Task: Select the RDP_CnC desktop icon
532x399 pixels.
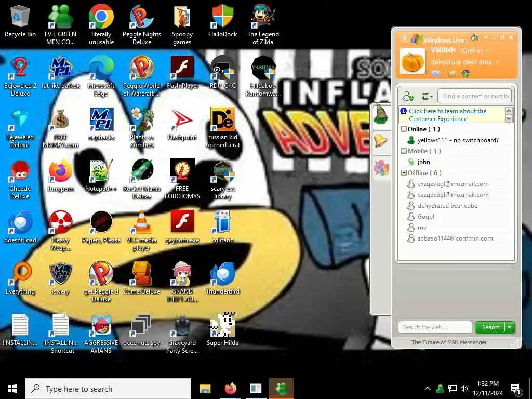Action: 222,73
